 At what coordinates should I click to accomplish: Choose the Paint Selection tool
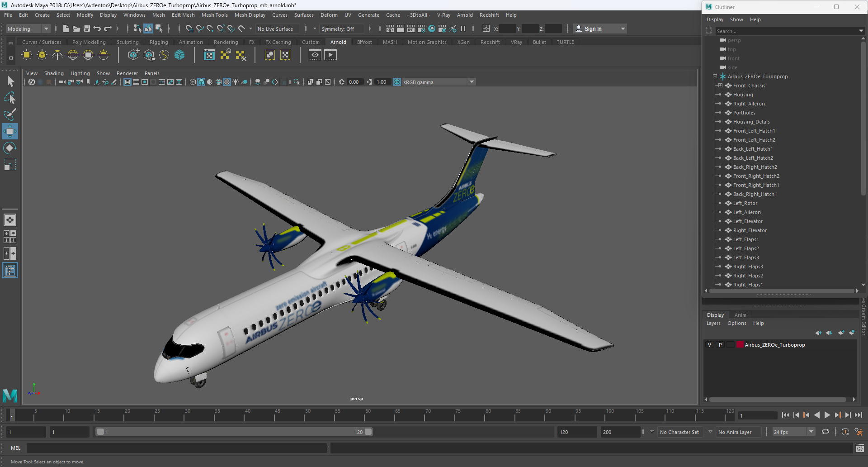tap(10, 114)
